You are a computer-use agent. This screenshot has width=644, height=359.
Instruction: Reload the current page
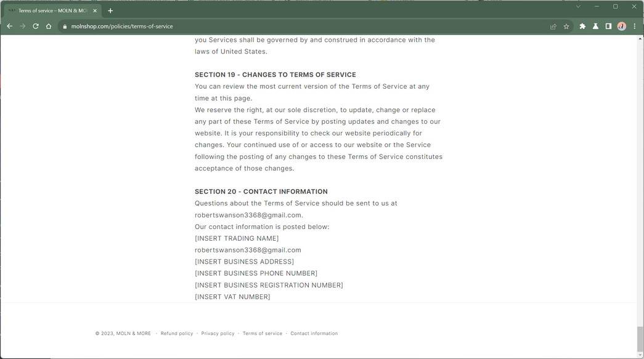(x=35, y=26)
